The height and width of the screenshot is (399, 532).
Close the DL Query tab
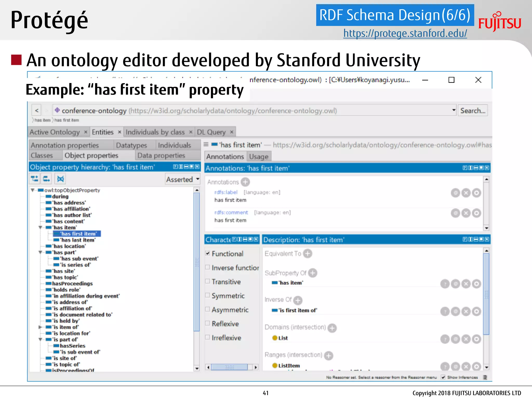pyautogui.click(x=232, y=132)
